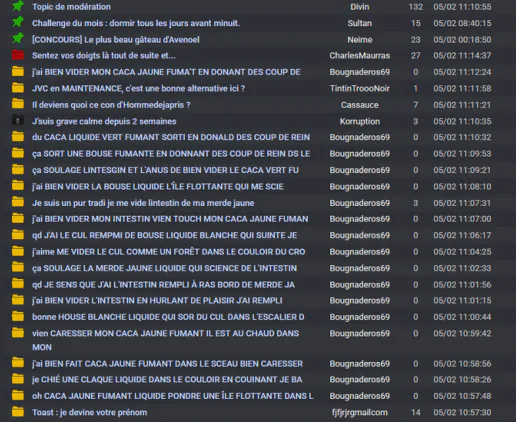Click yellow folder icon beside Toast topic

click(18, 412)
